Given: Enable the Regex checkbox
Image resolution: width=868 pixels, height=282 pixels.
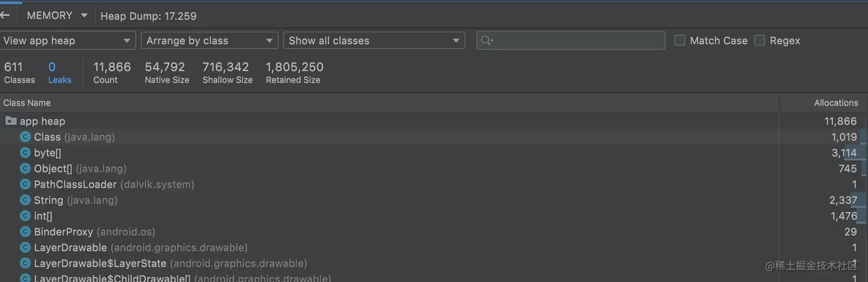Looking at the screenshot, I should coord(759,40).
